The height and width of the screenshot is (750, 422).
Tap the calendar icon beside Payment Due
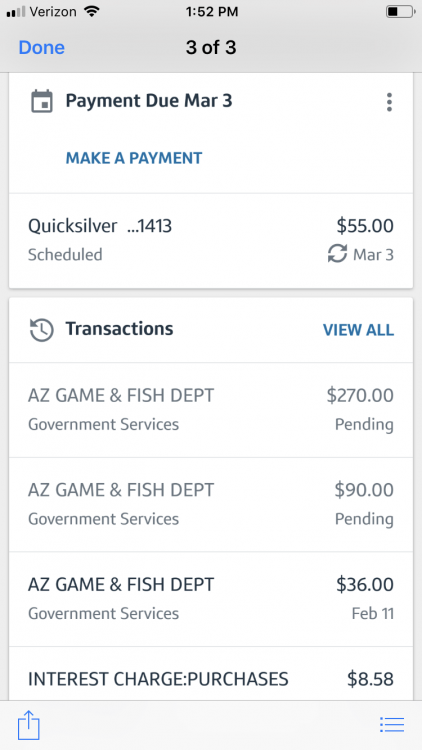tap(42, 102)
